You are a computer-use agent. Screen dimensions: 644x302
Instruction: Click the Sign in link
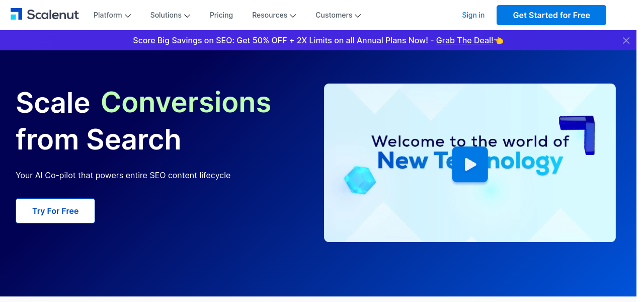pos(473,15)
